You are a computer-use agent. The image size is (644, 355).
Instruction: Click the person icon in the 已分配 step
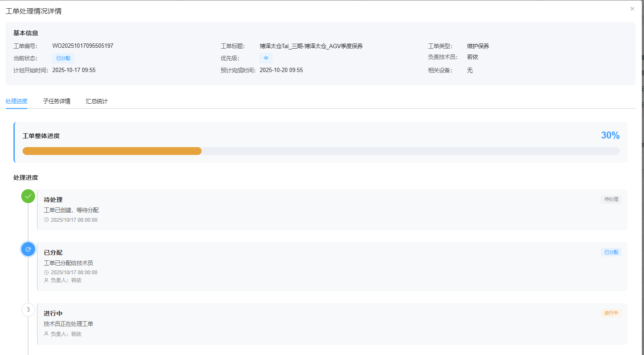coord(46,280)
